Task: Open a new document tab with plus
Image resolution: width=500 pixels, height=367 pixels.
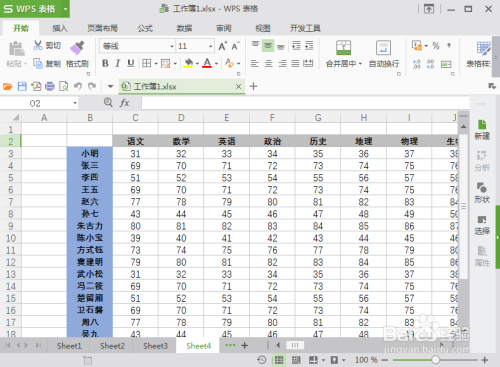Action: (253, 86)
